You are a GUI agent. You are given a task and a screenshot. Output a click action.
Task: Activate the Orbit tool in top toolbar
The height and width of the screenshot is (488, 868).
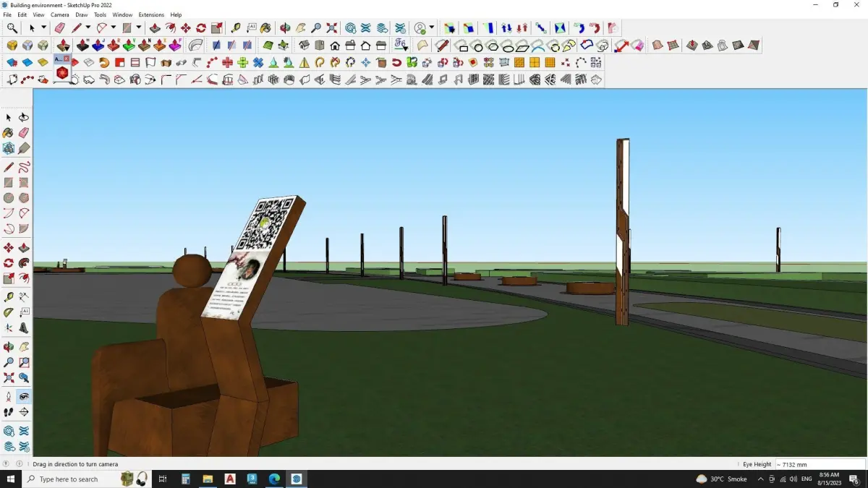[285, 28]
